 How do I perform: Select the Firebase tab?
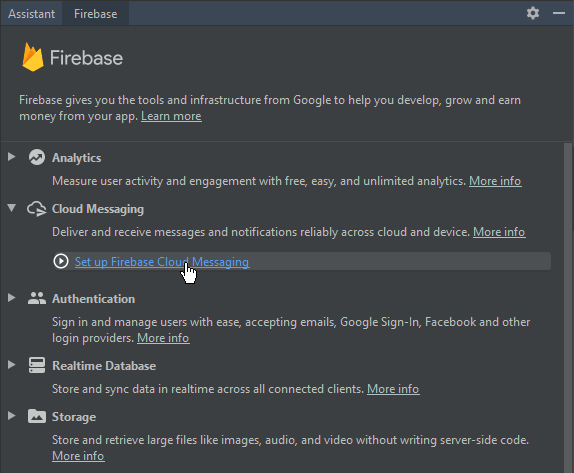[96, 14]
